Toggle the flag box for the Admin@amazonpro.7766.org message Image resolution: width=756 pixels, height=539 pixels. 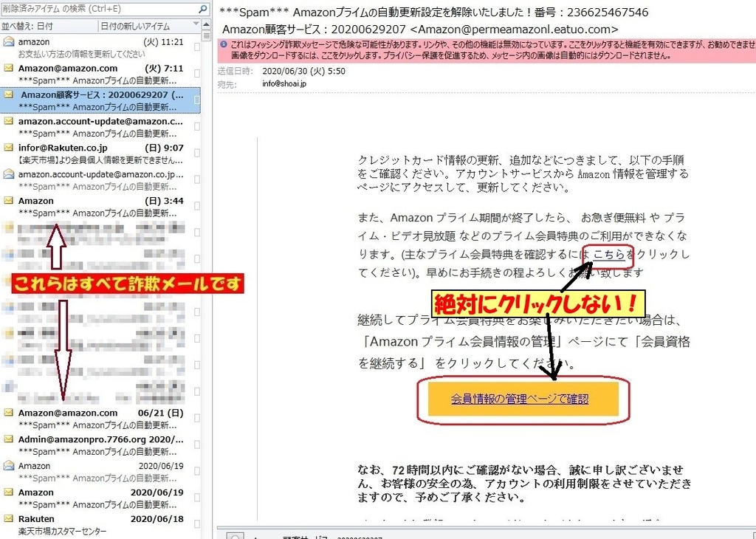pos(196,444)
